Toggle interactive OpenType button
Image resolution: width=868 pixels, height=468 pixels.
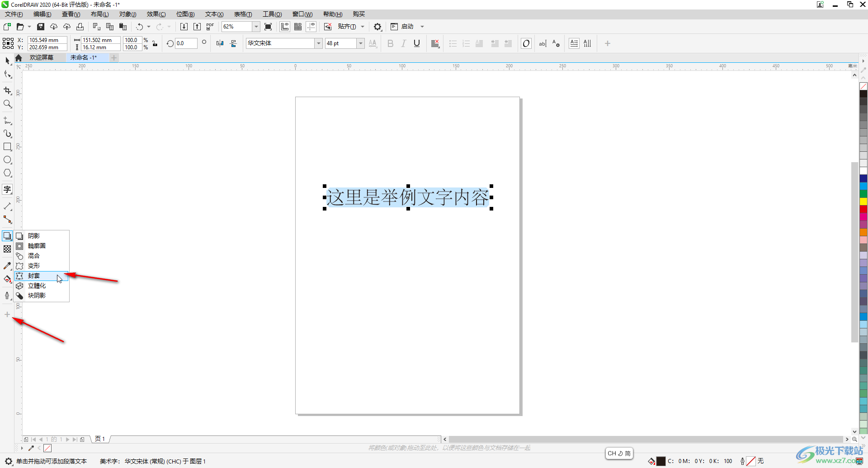pos(526,43)
